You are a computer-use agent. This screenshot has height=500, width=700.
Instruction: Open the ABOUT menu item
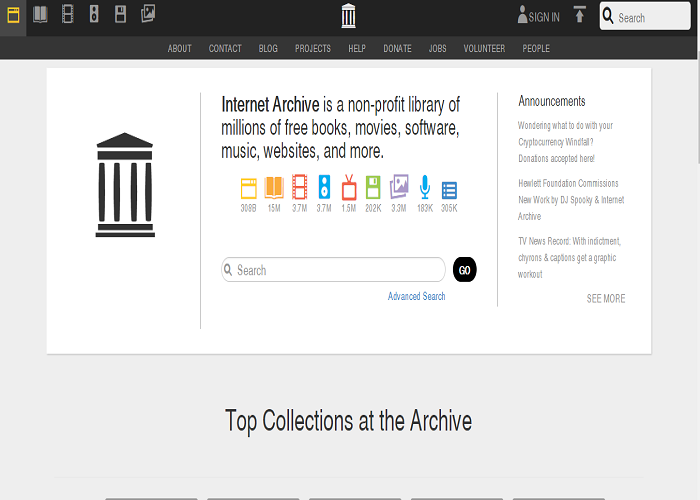coord(180,49)
